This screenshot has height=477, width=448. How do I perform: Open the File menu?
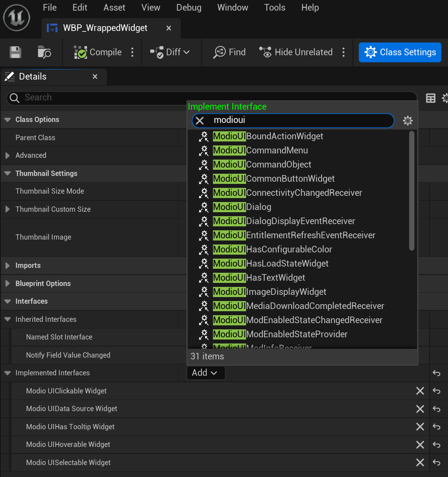point(49,8)
